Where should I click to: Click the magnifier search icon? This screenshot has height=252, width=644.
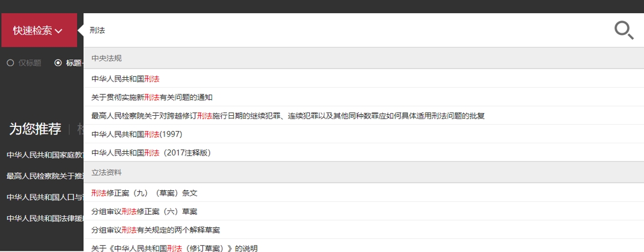(x=624, y=30)
